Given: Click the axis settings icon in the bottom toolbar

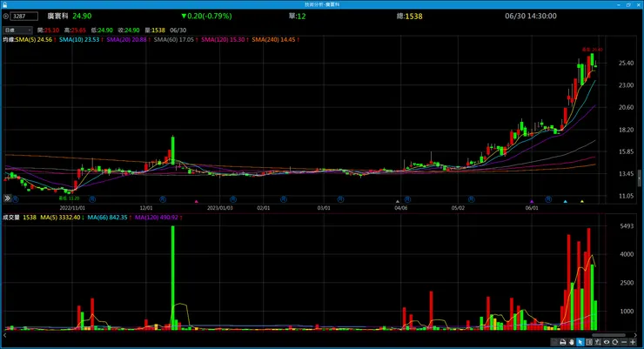Looking at the screenshot, I should pyautogui.click(x=598, y=342).
